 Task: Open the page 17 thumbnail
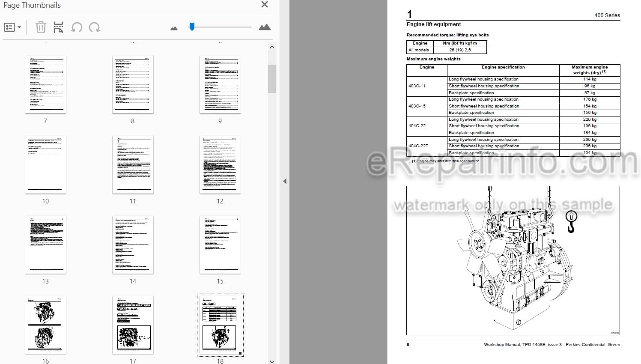coord(133,325)
